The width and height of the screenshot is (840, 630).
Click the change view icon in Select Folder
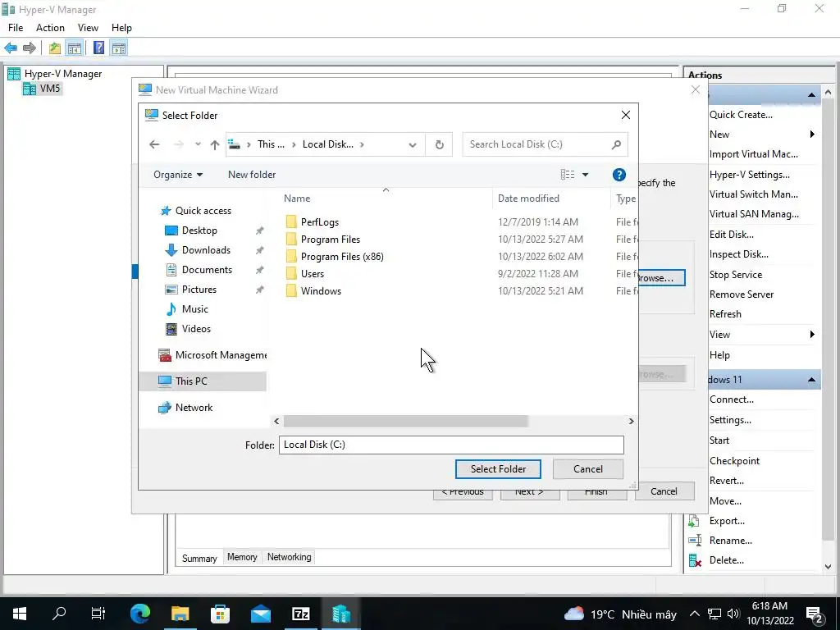(x=568, y=175)
